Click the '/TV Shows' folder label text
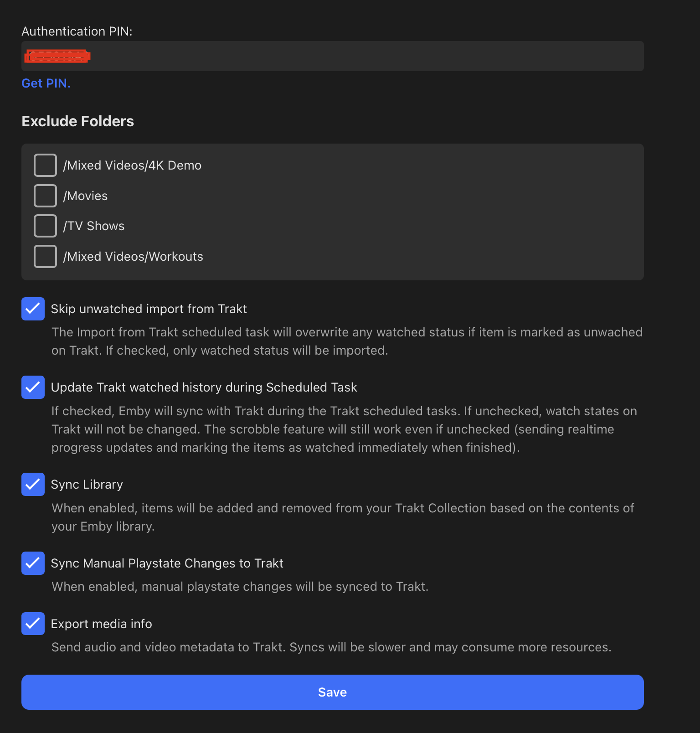Screen dimensions: 700x733 pos(94,226)
